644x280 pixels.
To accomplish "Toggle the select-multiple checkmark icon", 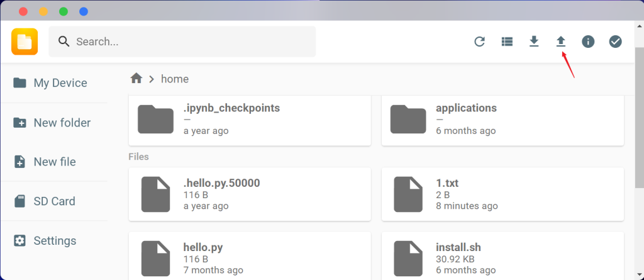I will click(x=616, y=42).
